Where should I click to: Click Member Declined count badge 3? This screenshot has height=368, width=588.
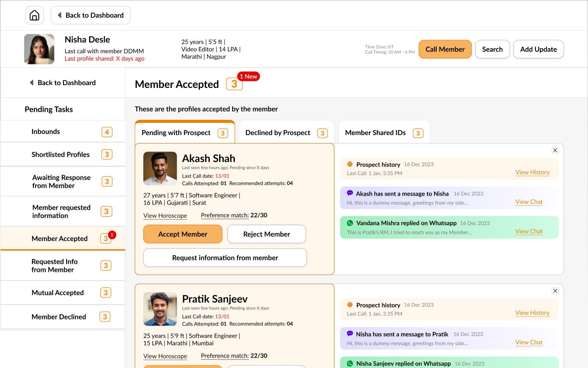tap(105, 317)
